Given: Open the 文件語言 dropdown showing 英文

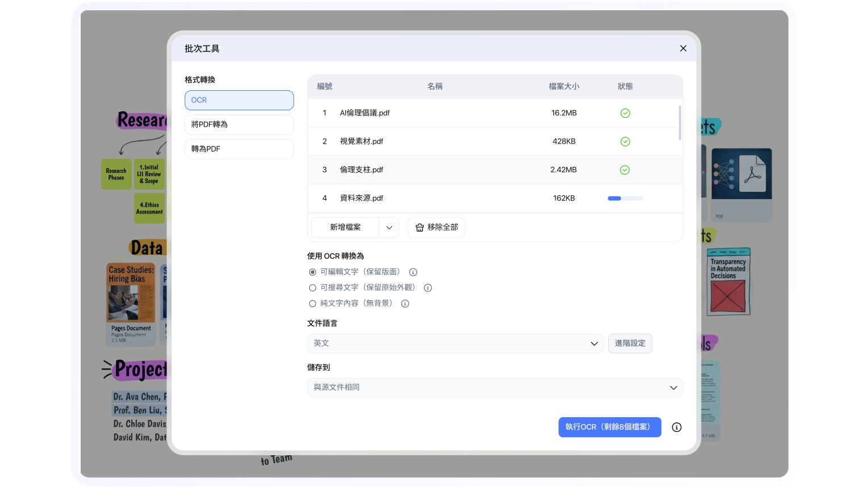Looking at the screenshot, I should pos(456,343).
